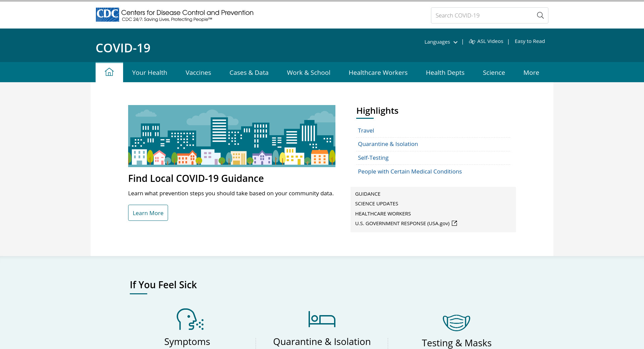Image resolution: width=644 pixels, height=349 pixels.
Task: Open the Your Health menu
Action: coord(149,72)
